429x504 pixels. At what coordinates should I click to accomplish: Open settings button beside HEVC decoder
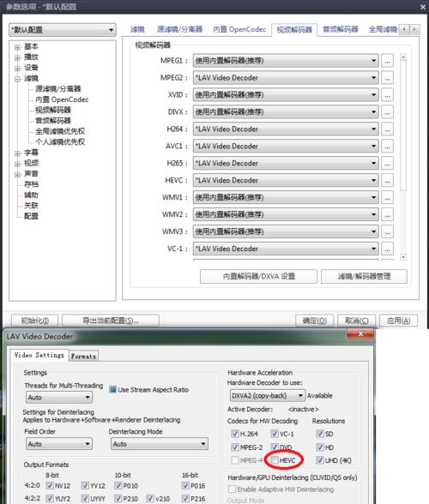387,180
